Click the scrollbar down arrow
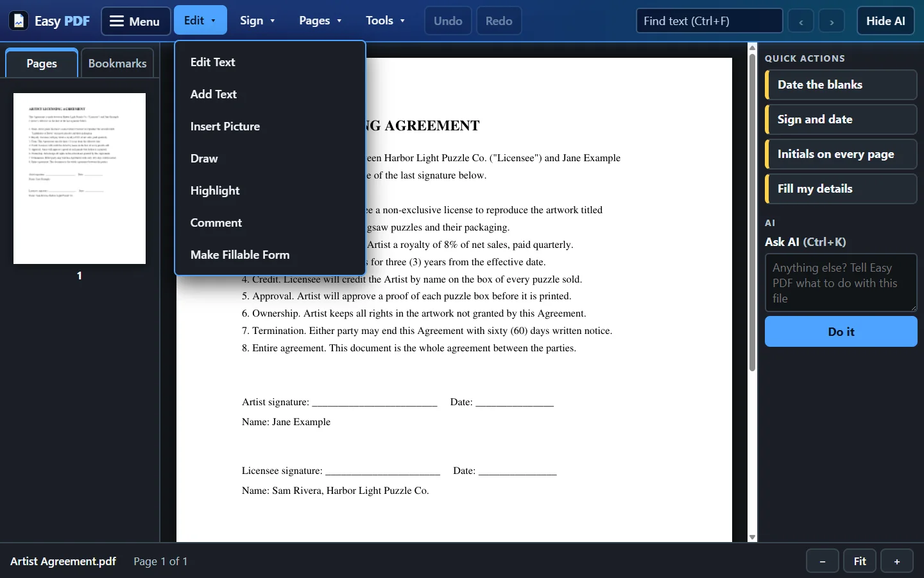Image resolution: width=924 pixels, height=578 pixels. (753, 538)
